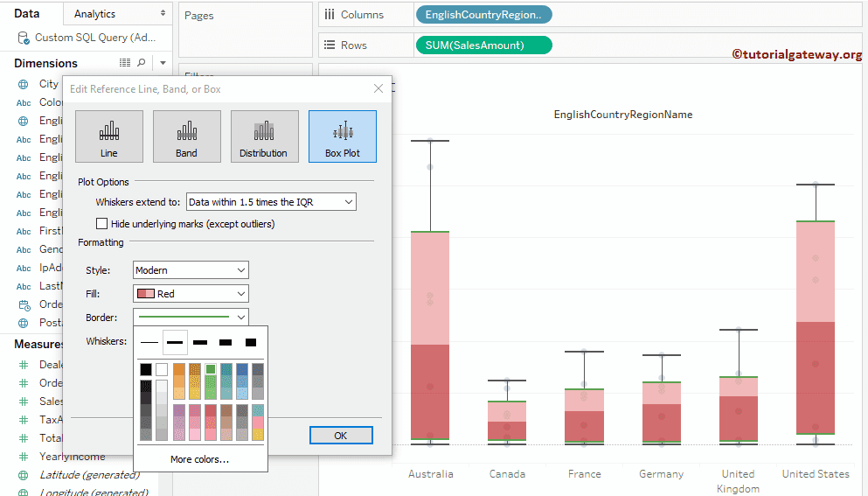
Task: Select the City dimension field
Action: [49, 84]
